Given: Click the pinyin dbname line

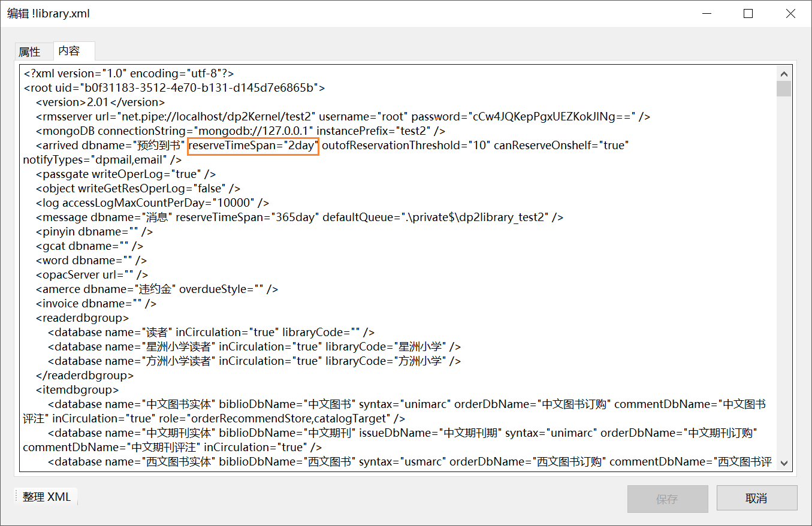Looking at the screenshot, I should click(x=94, y=231).
